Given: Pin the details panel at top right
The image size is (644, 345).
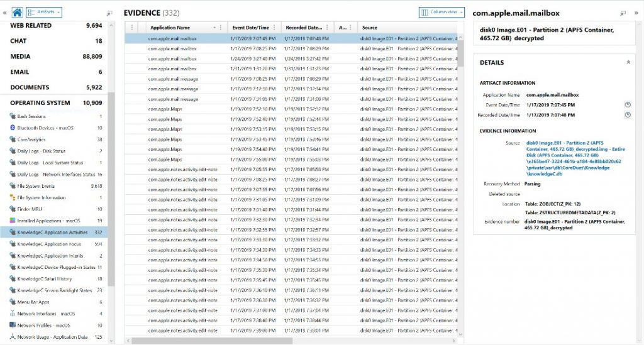Looking at the screenshot, I should (623, 13).
